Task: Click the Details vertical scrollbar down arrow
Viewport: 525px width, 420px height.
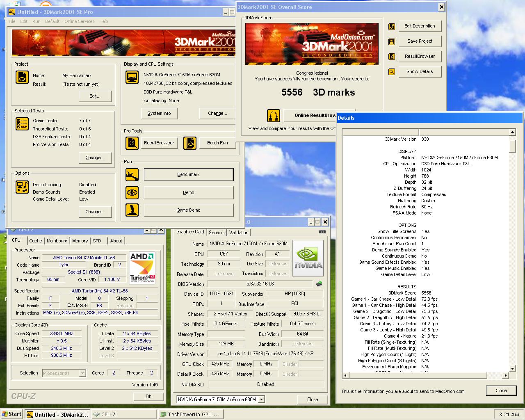Action: 512,368
